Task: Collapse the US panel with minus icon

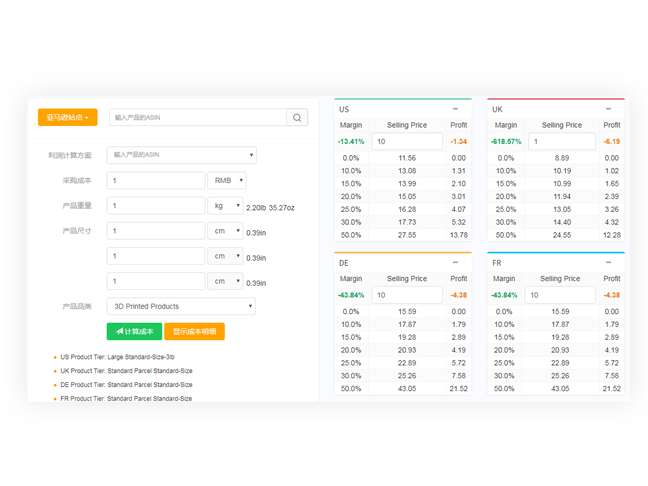Action: [456, 108]
